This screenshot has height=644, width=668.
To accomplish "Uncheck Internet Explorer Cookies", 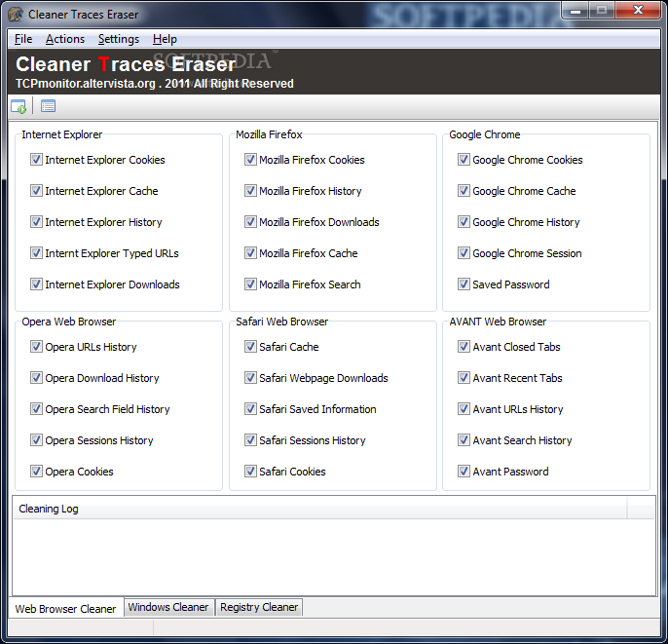I will click(x=36, y=160).
